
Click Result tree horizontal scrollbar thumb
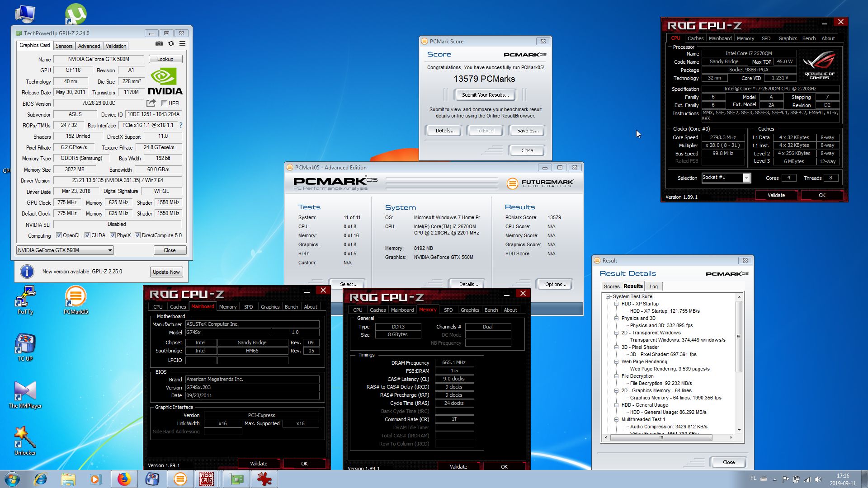coord(661,437)
